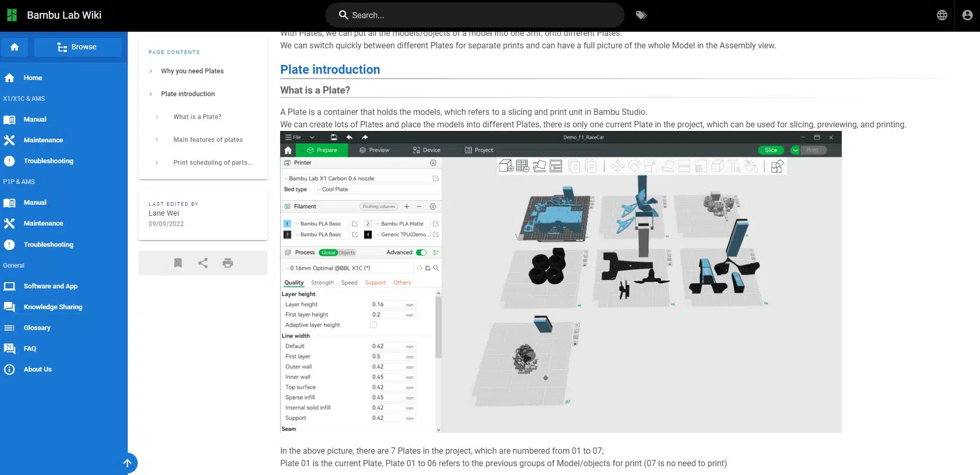The image size is (980, 475).
Task: Open the Generic TPU filament dropdown
Action: (402, 235)
